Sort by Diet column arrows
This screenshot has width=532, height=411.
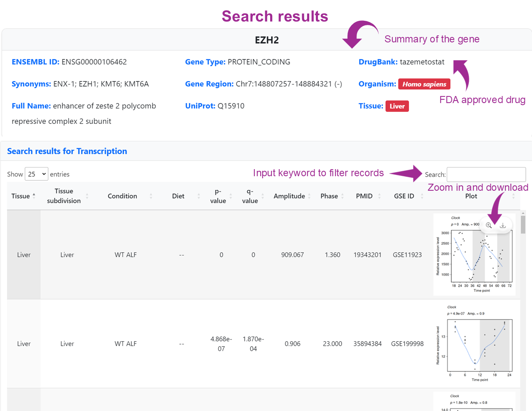pos(199,196)
